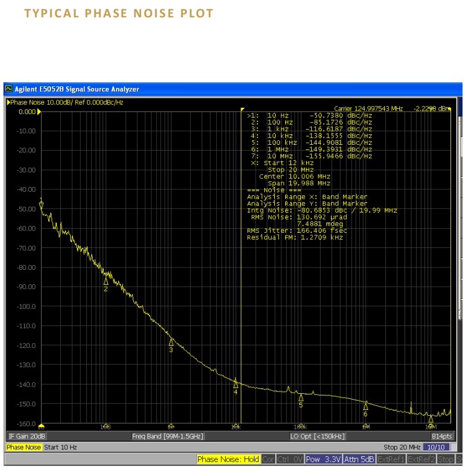Click the Span 19.988 MHz line

click(299, 183)
